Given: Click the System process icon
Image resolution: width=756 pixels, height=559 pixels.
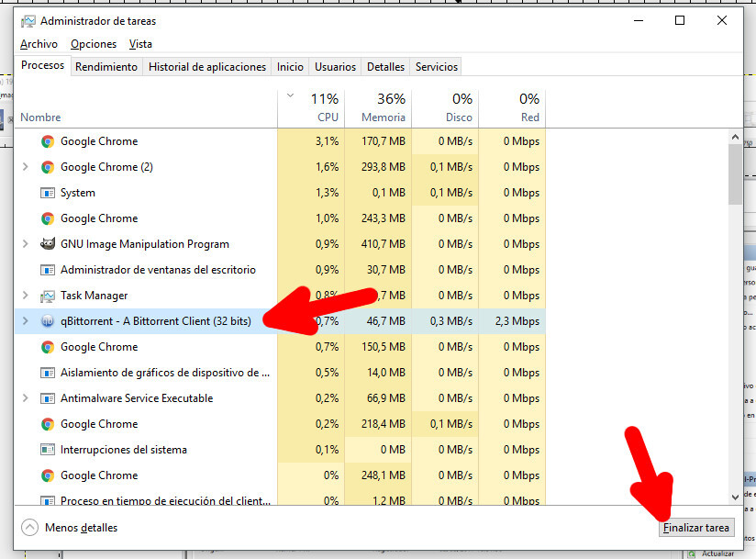Looking at the screenshot, I should [x=48, y=193].
